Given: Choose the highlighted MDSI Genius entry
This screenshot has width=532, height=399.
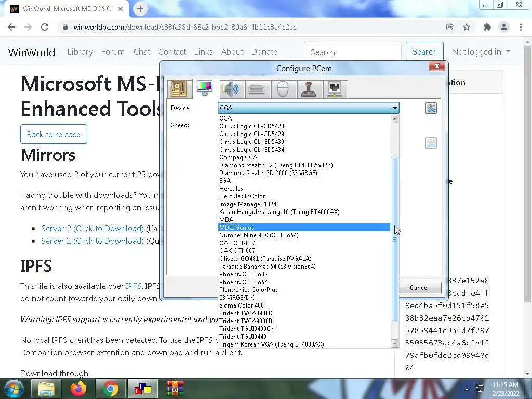Looking at the screenshot, I should pyautogui.click(x=304, y=228).
